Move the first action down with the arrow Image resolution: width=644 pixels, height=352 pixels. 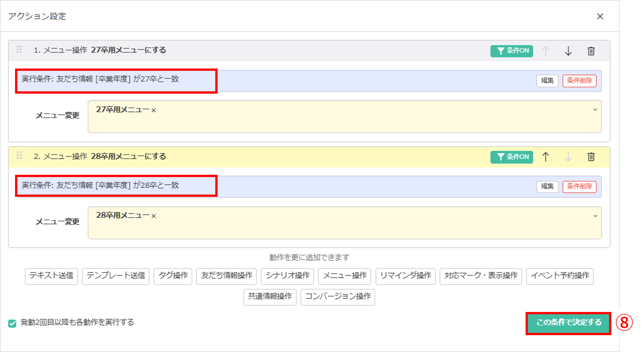568,51
